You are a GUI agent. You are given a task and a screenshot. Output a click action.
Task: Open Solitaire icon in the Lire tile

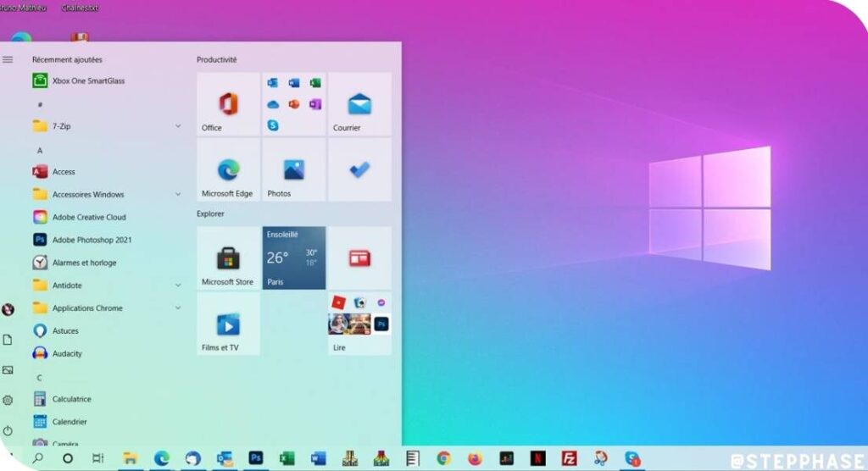[359, 302]
